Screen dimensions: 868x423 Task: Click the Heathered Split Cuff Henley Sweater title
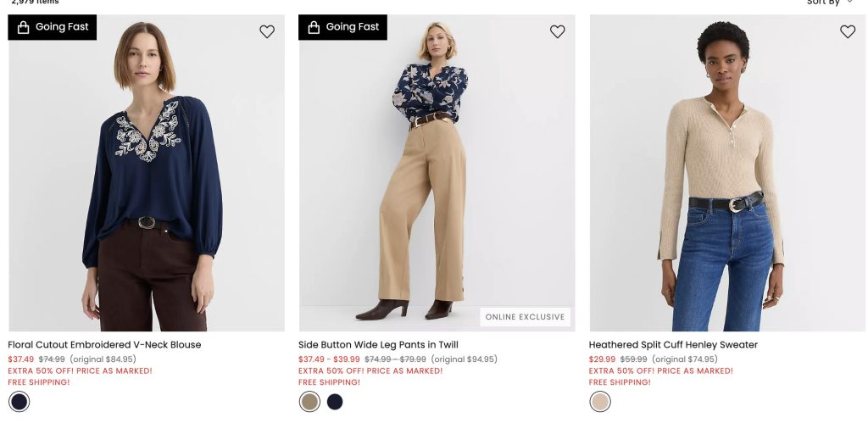[673, 345]
